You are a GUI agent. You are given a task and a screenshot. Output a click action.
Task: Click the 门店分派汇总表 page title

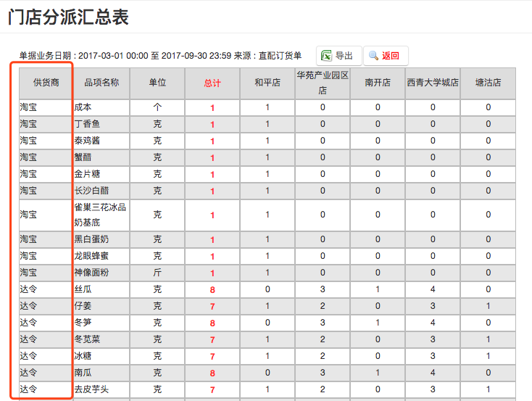[x=69, y=17]
